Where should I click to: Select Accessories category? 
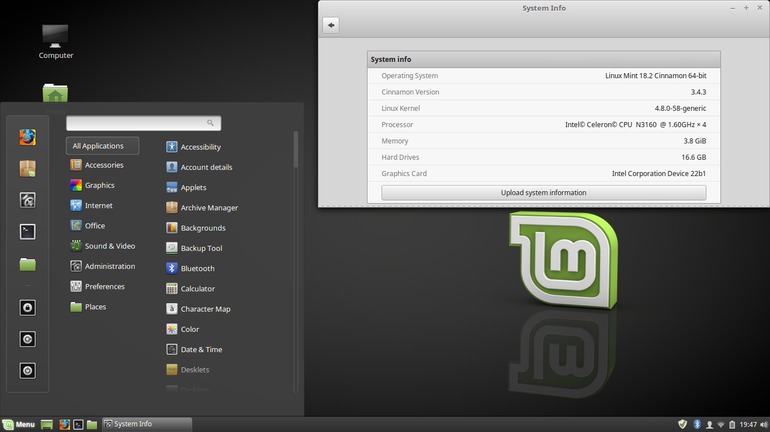pos(97,165)
